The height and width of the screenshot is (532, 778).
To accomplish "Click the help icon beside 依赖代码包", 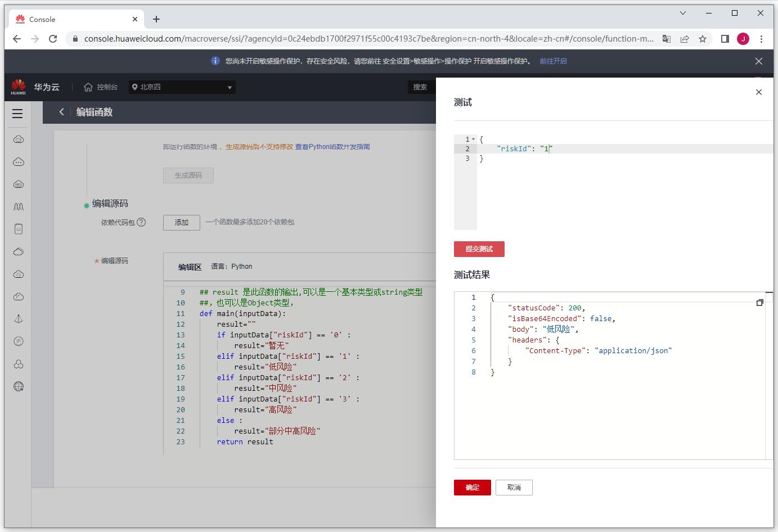I will click(141, 222).
